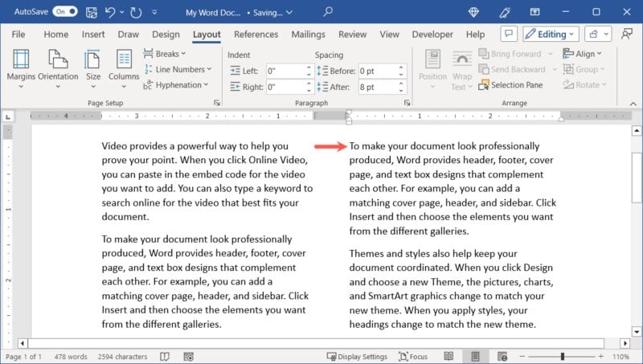Image resolution: width=643 pixels, height=364 pixels.
Task: Open the Selection Pane
Action: [510, 85]
